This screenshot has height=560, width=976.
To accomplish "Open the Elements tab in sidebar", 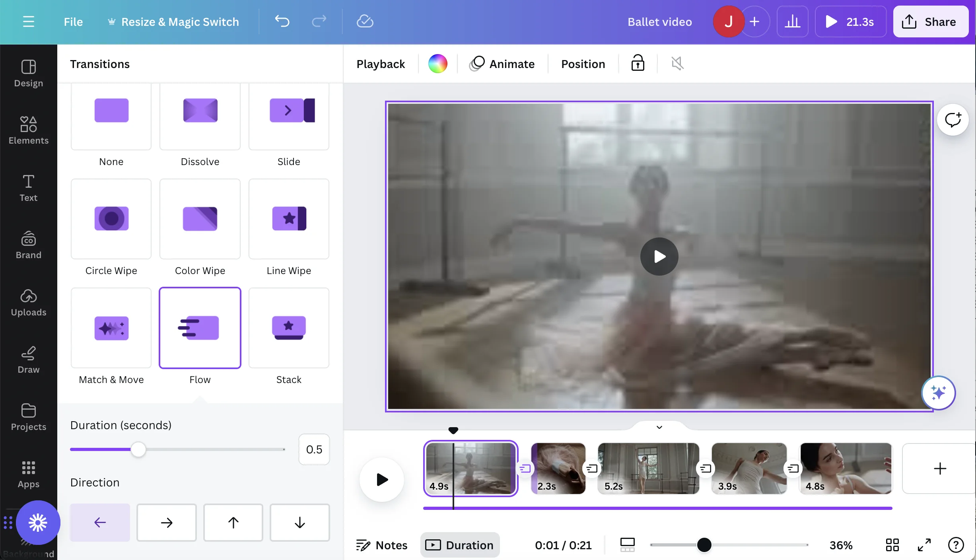I will click(28, 130).
